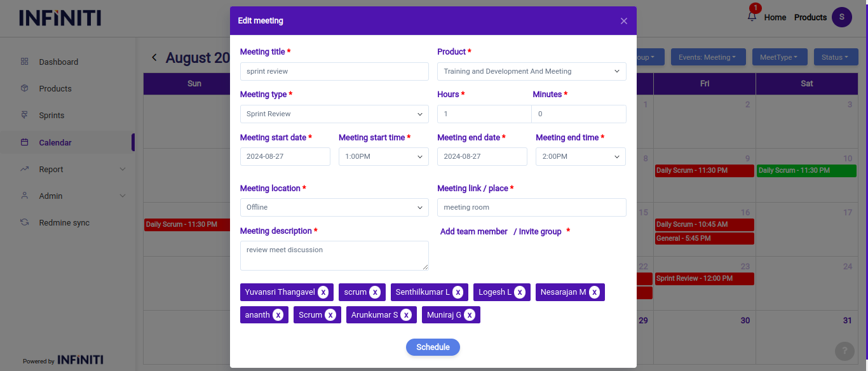The height and width of the screenshot is (371, 868).
Task: Open the Invite group link
Action: [539, 232]
